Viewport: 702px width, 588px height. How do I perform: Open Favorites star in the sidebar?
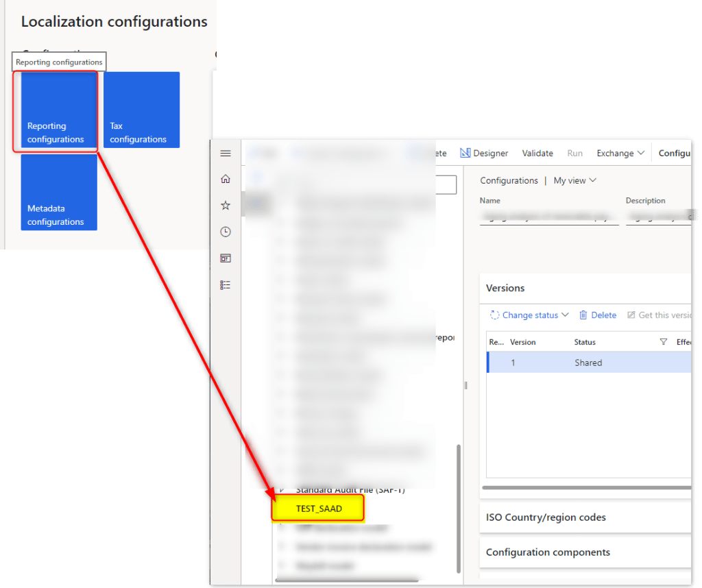(226, 206)
